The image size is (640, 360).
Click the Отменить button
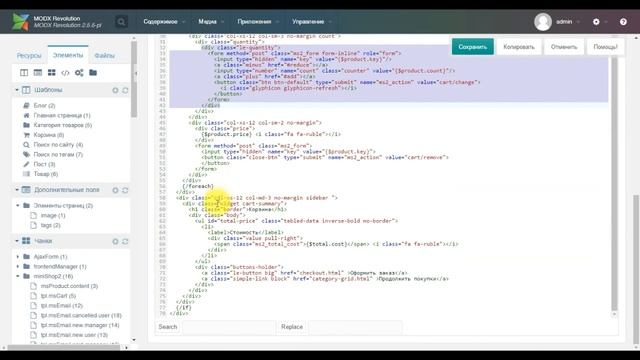(564, 47)
